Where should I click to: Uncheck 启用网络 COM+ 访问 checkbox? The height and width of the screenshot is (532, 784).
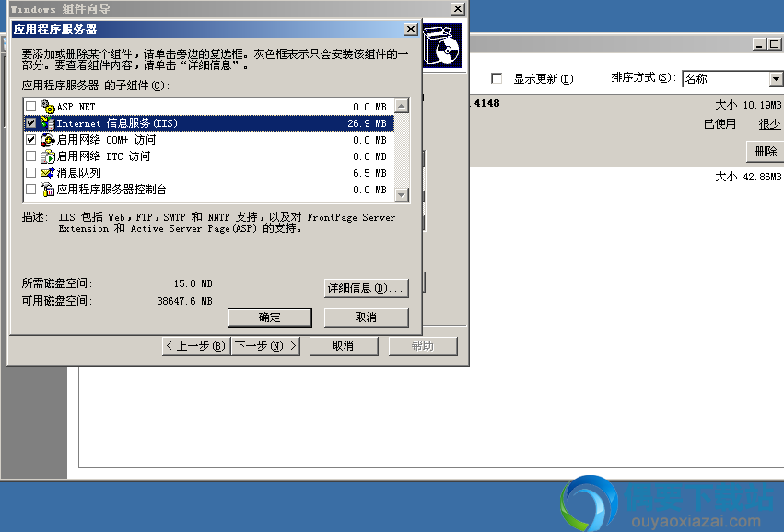[31, 140]
